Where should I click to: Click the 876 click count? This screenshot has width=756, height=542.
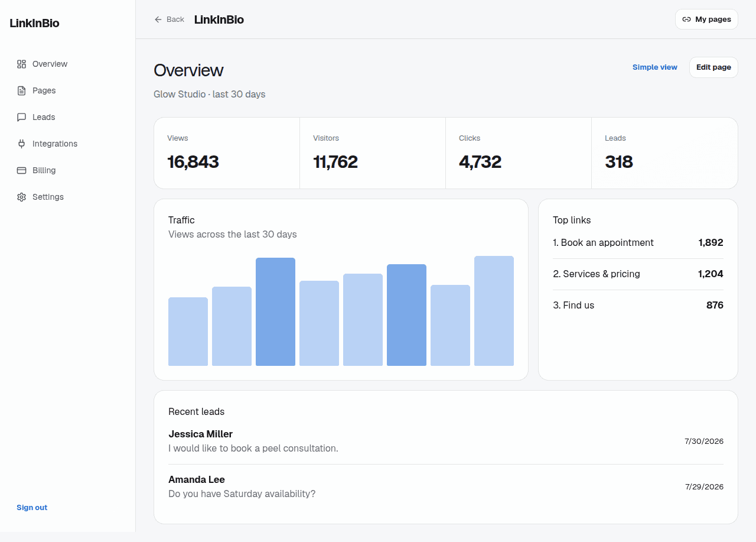point(715,306)
